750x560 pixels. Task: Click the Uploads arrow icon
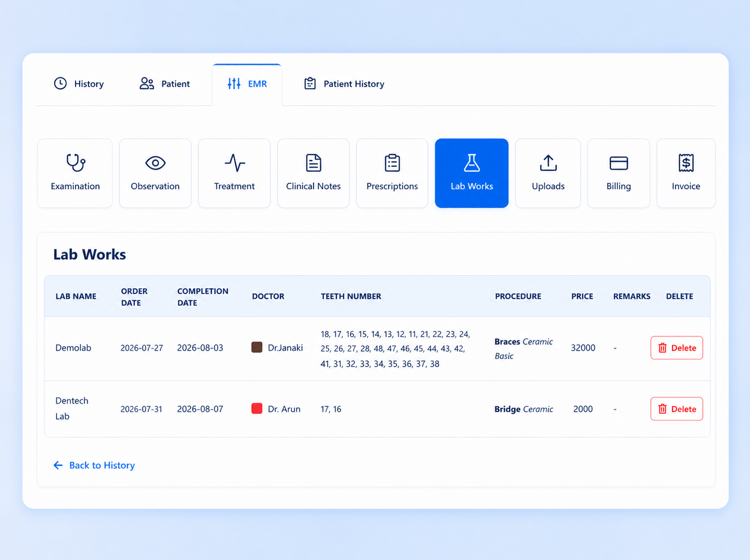[548, 163]
